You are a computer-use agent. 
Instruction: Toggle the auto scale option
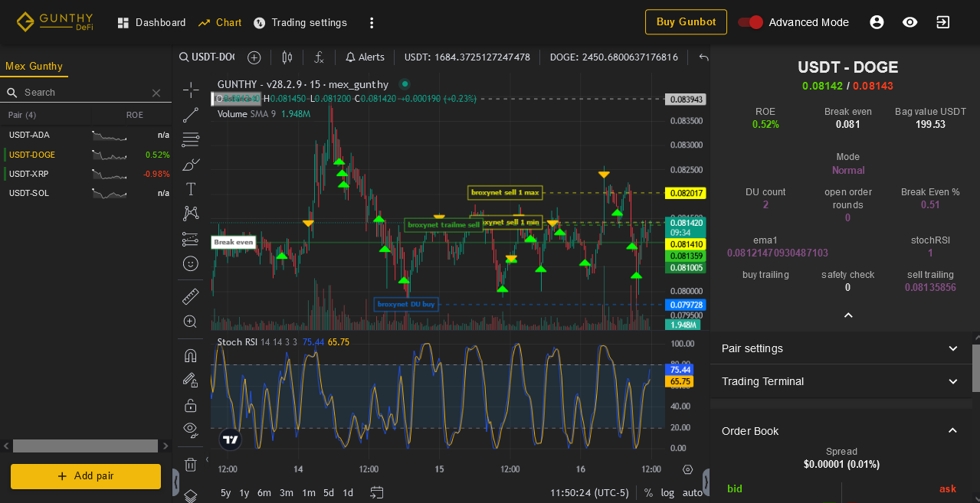coord(693,493)
